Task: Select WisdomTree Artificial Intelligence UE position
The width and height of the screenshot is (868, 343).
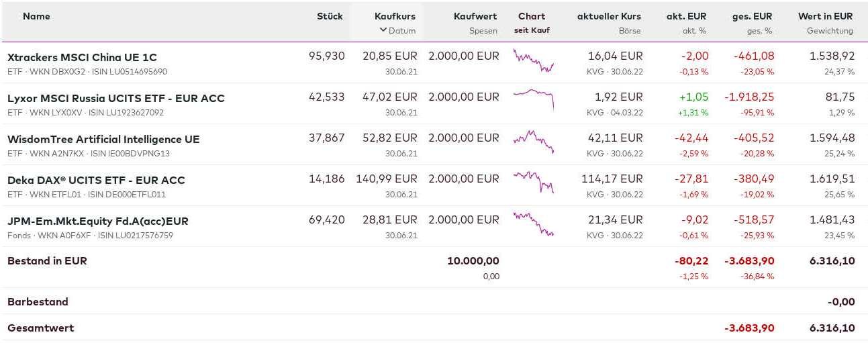Action: [103, 139]
